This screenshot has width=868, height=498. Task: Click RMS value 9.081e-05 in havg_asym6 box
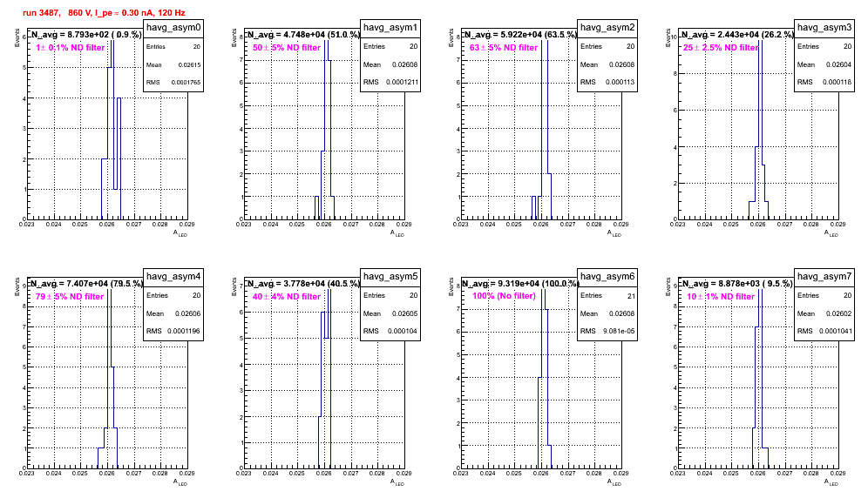pyautogui.click(x=620, y=331)
